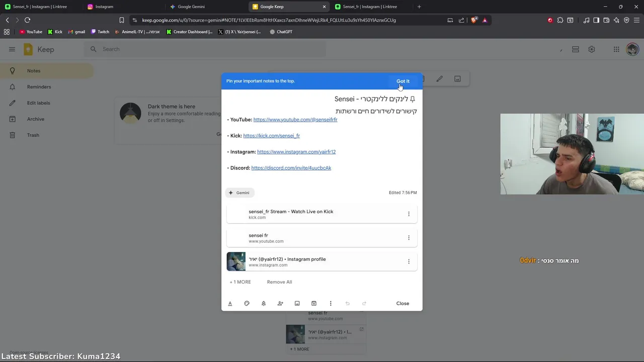Click the new image note icon
The height and width of the screenshot is (362, 644).
pos(457,79)
